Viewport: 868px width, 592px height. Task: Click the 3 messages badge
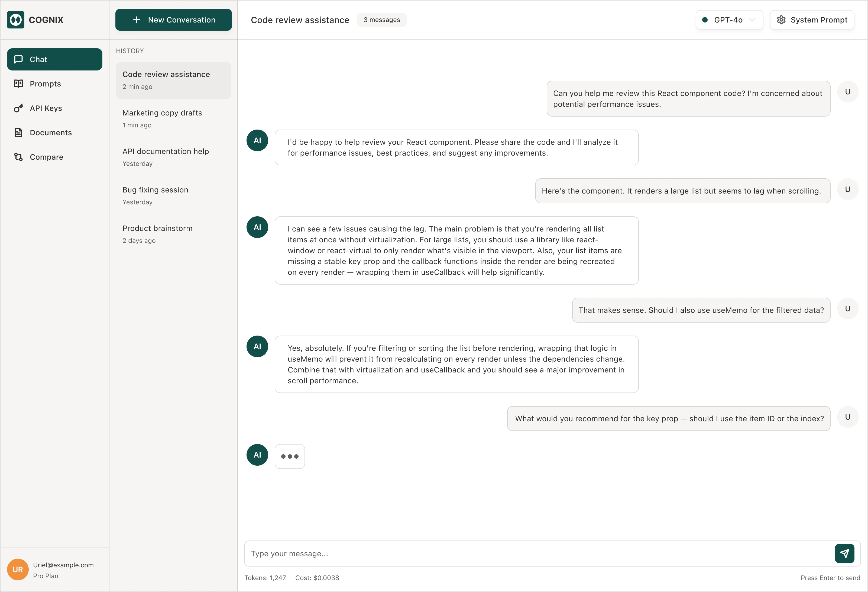[x=381, y=20]
